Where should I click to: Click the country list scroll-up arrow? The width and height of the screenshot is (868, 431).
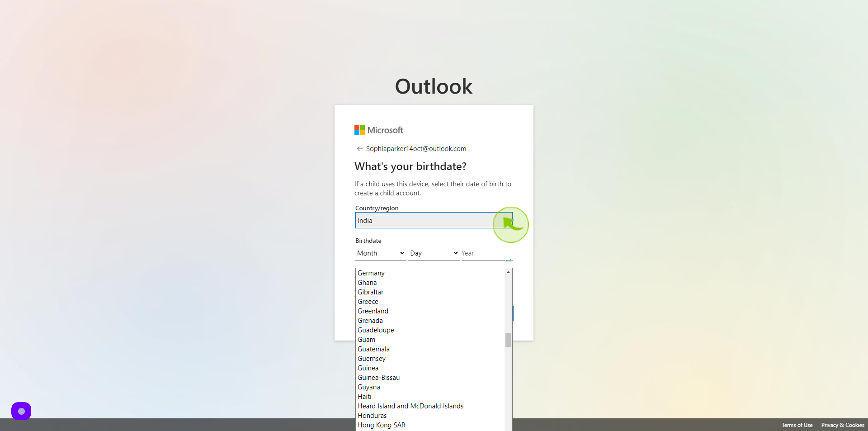pyautogui.click(x=508, y=272)
